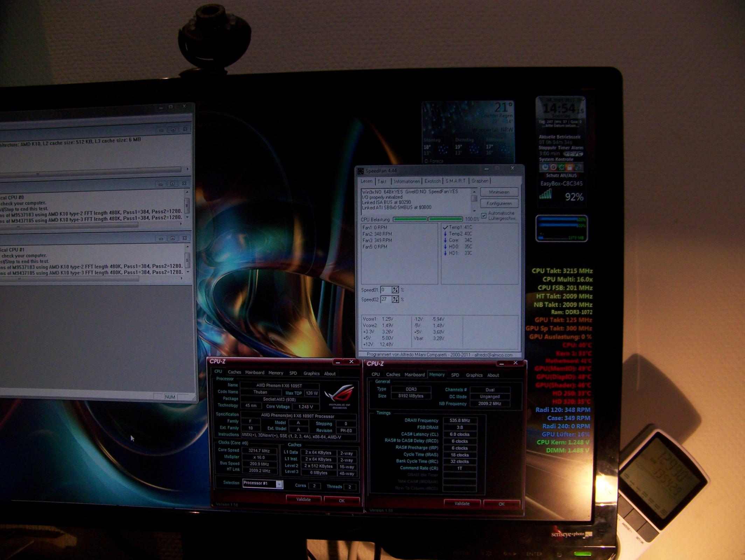Click the first CPU Belastung usage bar
Image resolution: width=745 pixels, height=560 pixels.
point(410,219)
